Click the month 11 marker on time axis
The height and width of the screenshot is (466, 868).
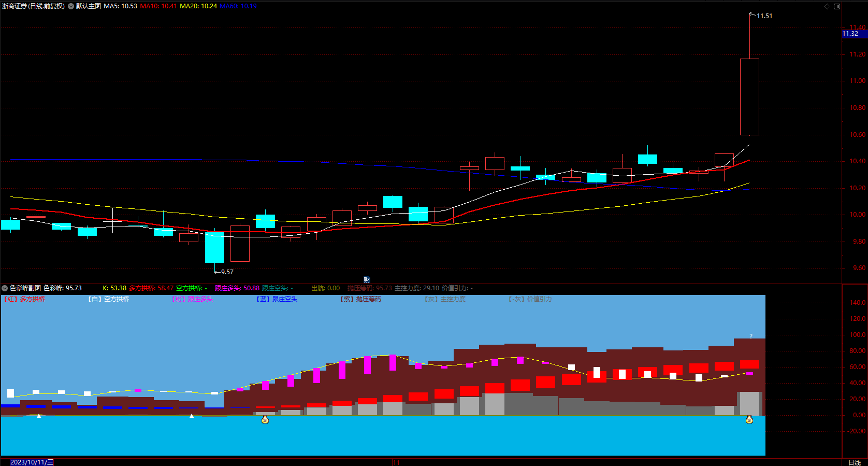(x=396, y=462)
